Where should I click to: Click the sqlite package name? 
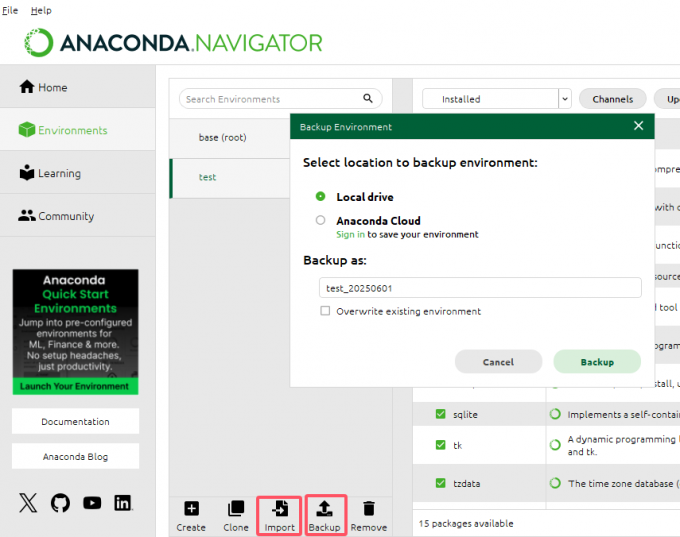(465, 414)
